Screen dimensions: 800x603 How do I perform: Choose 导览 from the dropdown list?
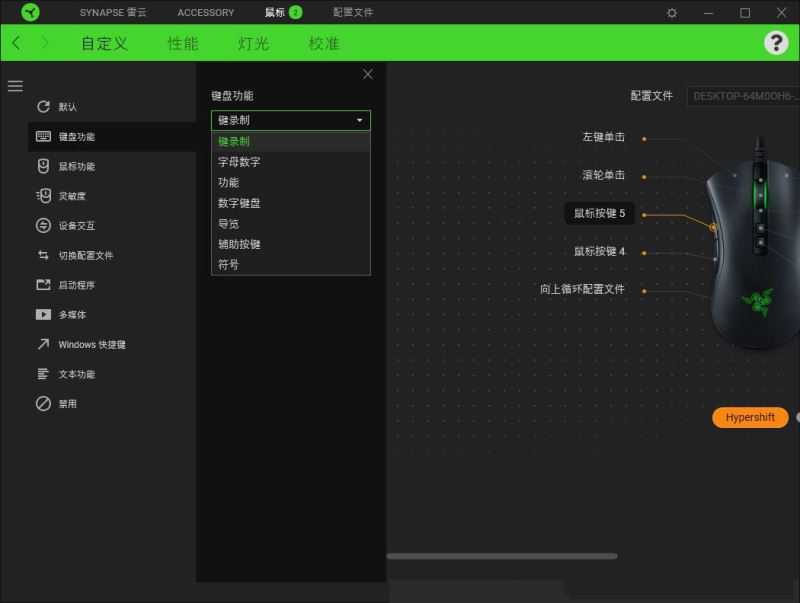pos(291,223)
